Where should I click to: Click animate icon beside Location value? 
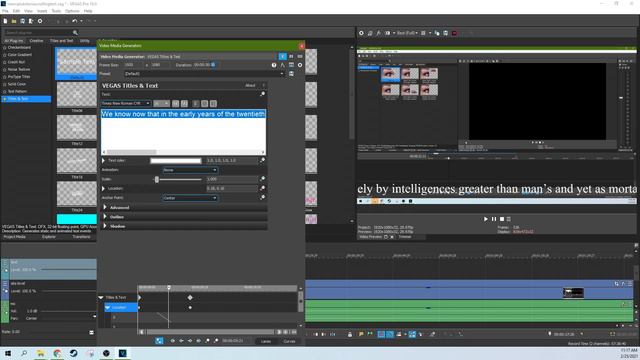coord(262,188)
